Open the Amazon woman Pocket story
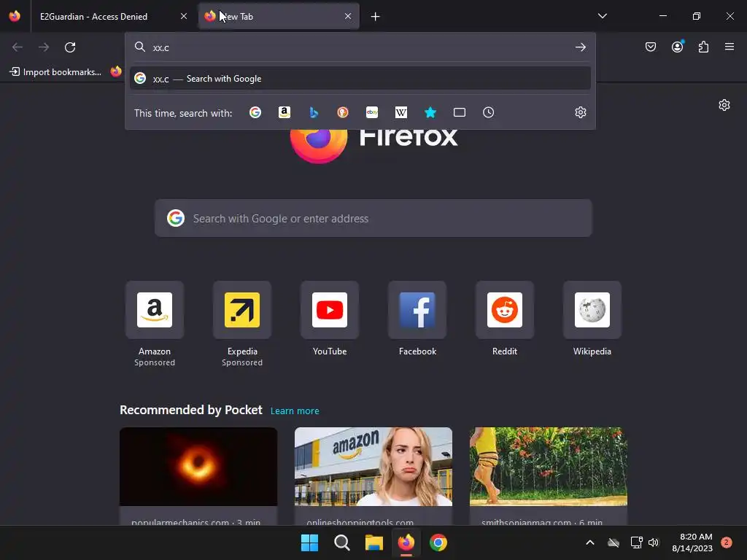Image resolution: width=747 pixels, height=560 pixels. point(373,476)
